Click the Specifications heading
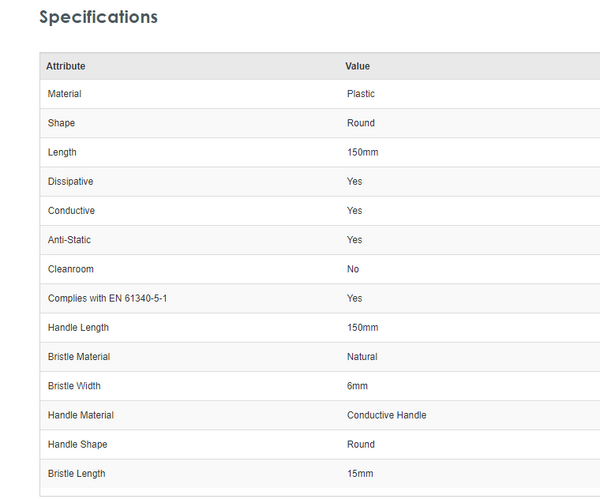Screen dimensions: 600x499 coord(98,17)
